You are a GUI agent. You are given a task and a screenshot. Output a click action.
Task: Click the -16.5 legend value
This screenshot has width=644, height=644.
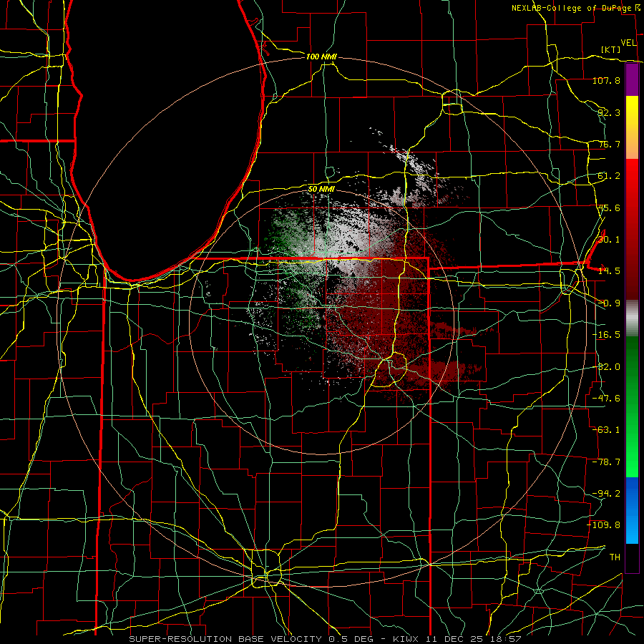[x=606, y=335]
